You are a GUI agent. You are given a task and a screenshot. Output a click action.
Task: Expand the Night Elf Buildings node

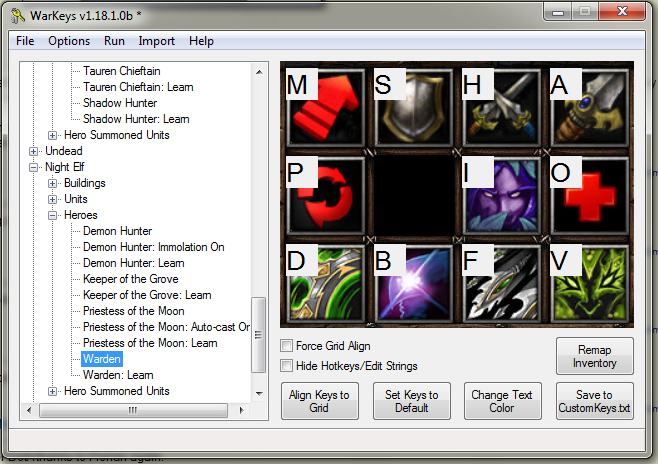click(x=52, y=183)
